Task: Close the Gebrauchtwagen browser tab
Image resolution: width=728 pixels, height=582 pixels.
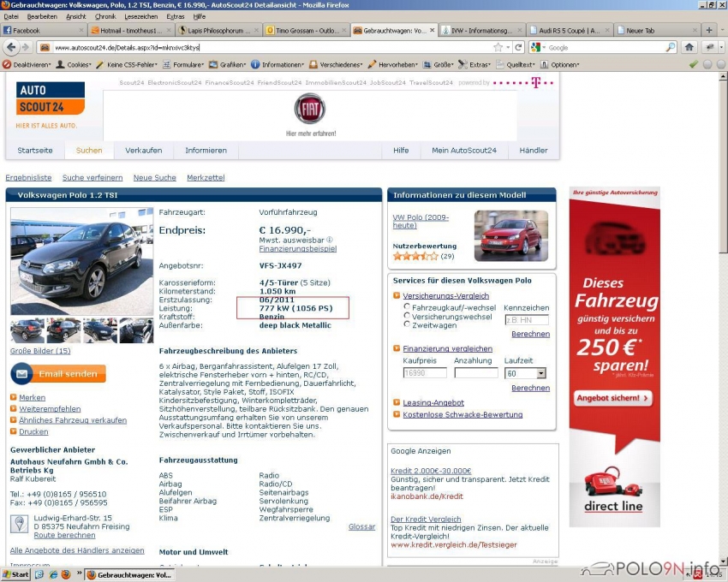Action: pos(432,30)
